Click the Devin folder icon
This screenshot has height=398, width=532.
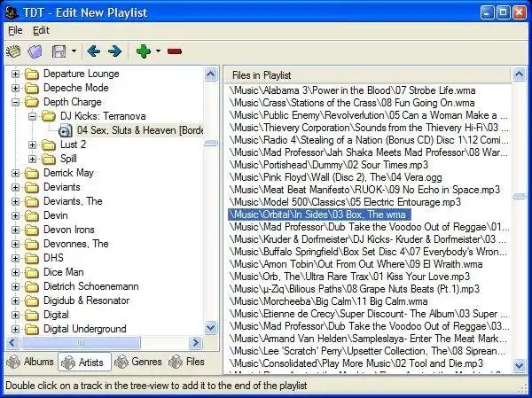pyautogui.click(x=32, y=215)
